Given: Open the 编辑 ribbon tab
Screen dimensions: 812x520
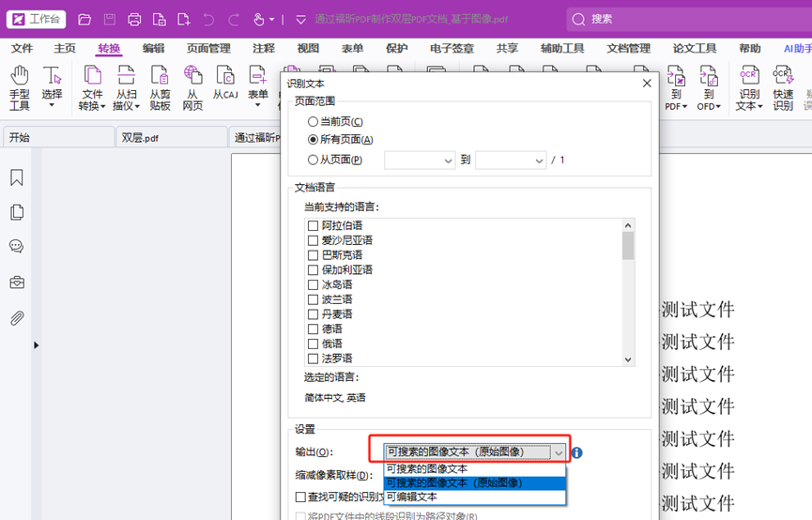Looking at the screenshot, I should [x=153, y=49].
